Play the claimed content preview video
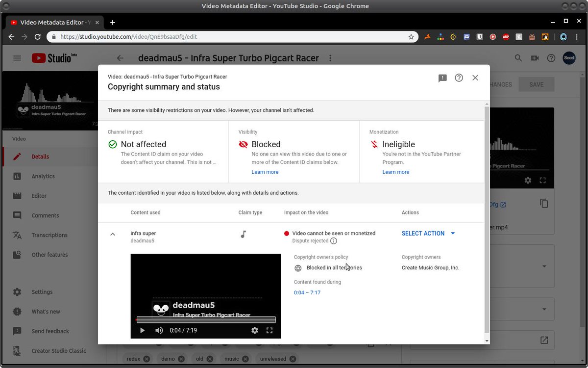This screenshot has height=368, width=588. click(142, 331)
